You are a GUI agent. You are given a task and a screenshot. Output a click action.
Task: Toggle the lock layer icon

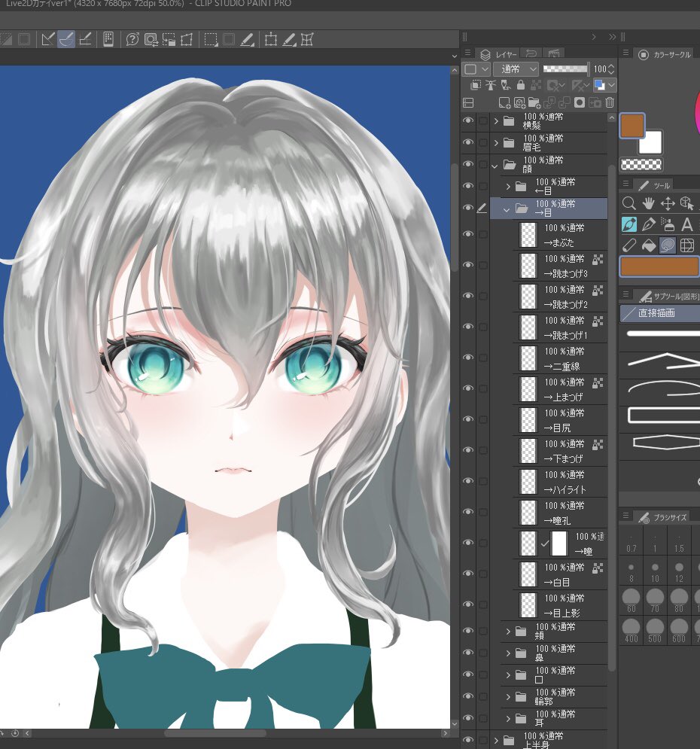point(522,84)
